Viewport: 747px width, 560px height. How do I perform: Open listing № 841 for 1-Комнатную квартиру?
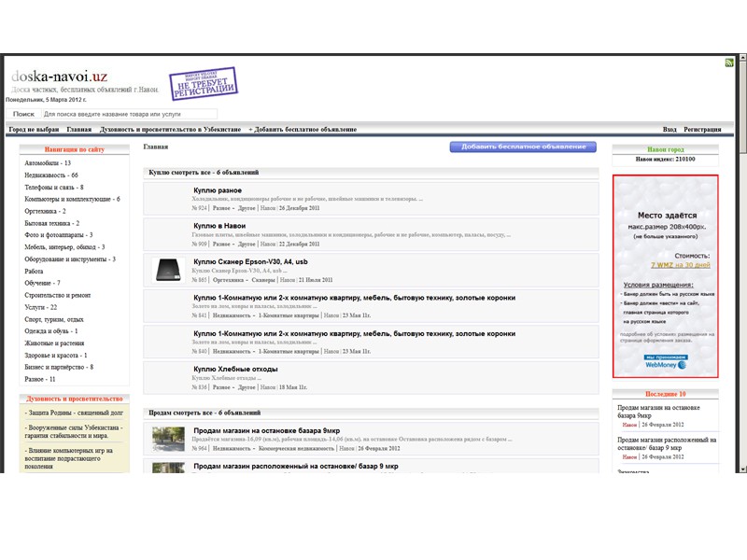click(355, 298)
